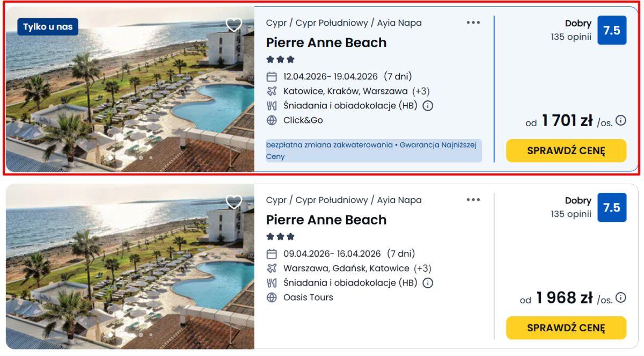The image size is (644, 356).
Task: Open 135 opinii reviews on second offer
Action: tap(571, 214)
